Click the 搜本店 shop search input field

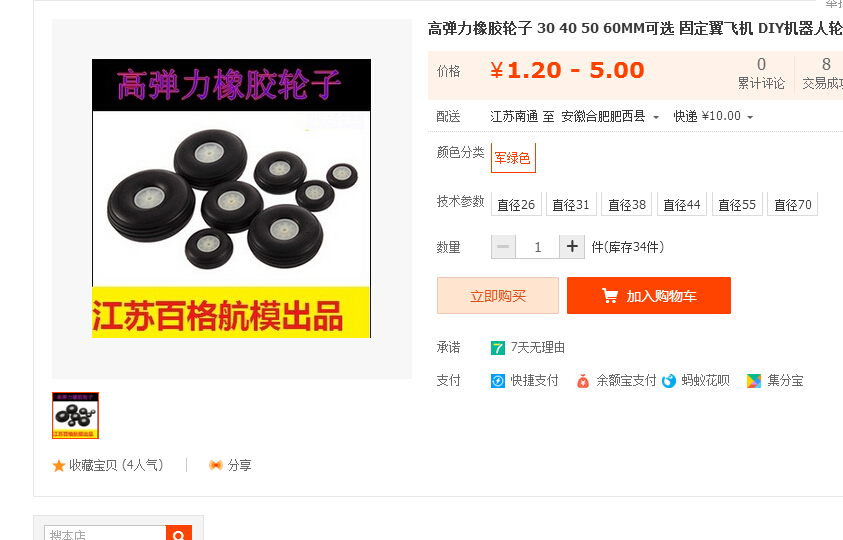[x=105, y=533]
